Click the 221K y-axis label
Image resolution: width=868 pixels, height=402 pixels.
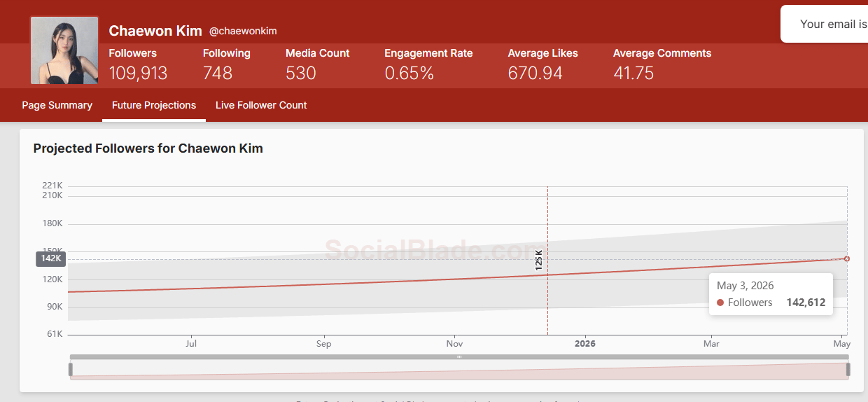tap(52, 186)
